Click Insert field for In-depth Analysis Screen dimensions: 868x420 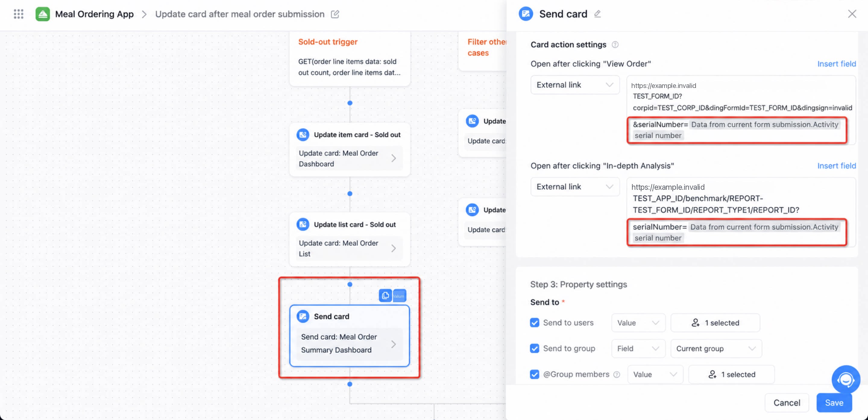(836, 166)
